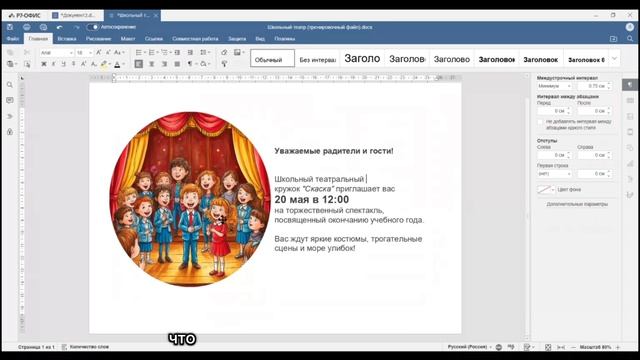Switch to the Совместная работа ribbon tab
This screenshot has height=360, width=640.
195,39
